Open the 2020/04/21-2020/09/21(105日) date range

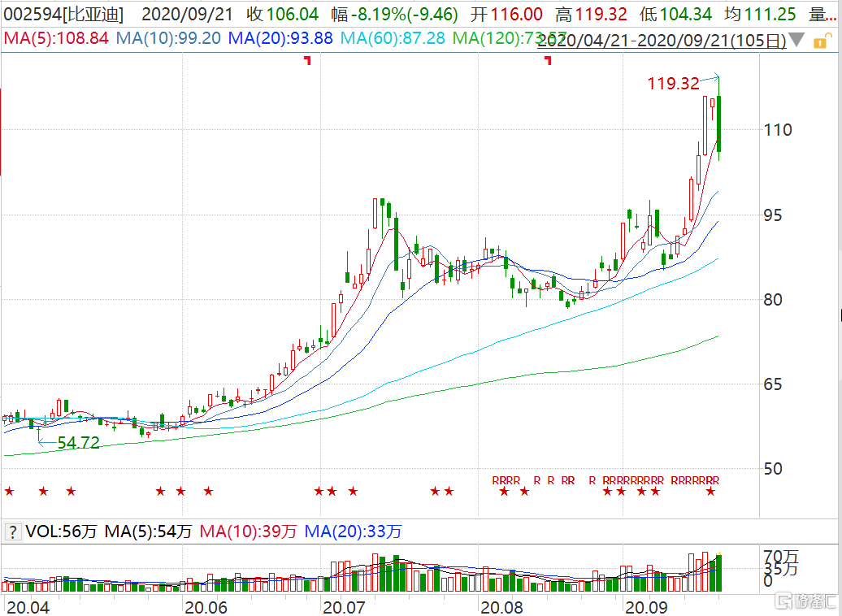pos(662,41)
